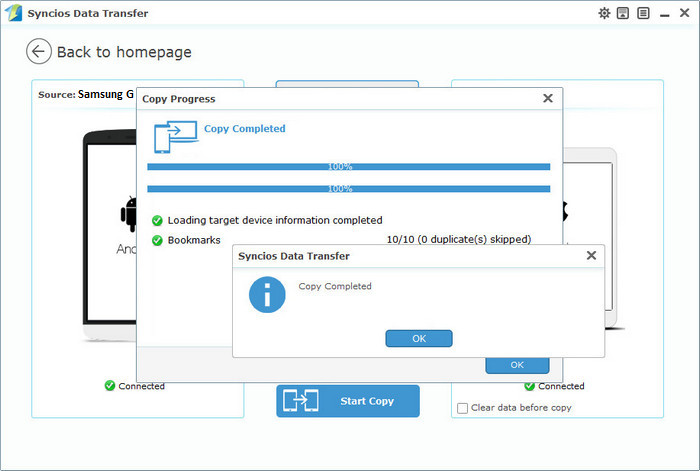Click the lower 100% progress bar
This screenshot has height=471, width=700.
click(349, 189)
